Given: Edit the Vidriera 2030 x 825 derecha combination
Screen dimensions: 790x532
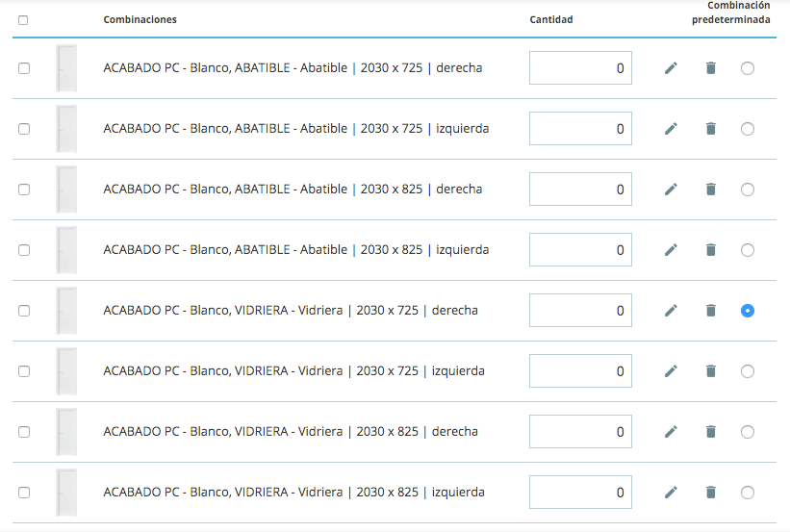Looking at the screenshot, I should tap(671, 432).
